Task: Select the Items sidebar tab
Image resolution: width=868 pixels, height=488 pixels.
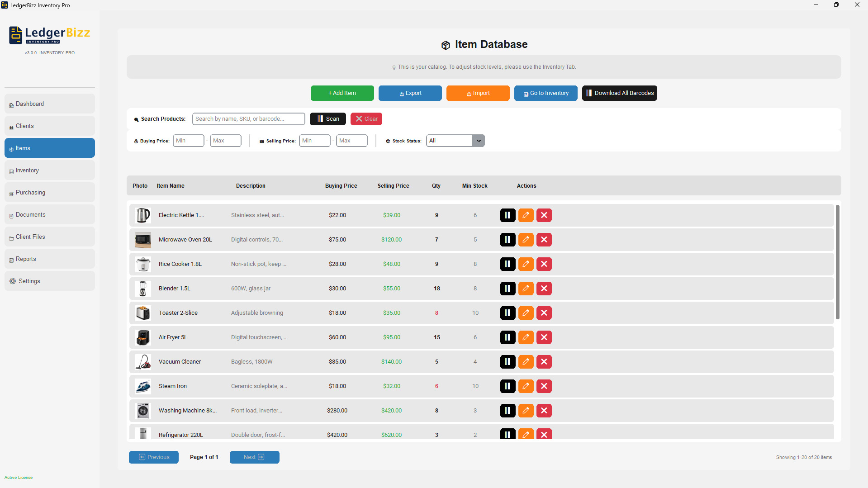Action: (x=50, y=148)
